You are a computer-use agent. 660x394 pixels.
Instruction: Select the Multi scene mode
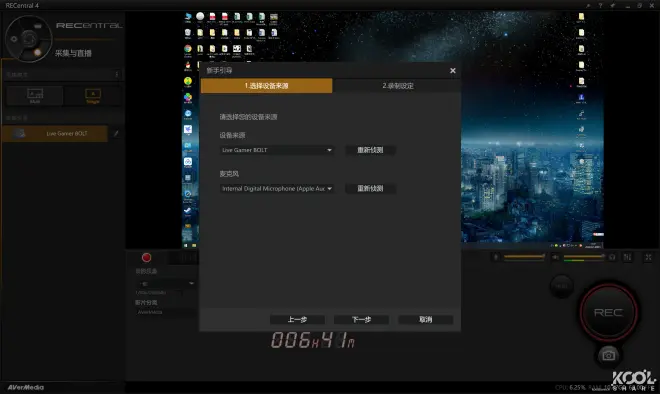35,96
